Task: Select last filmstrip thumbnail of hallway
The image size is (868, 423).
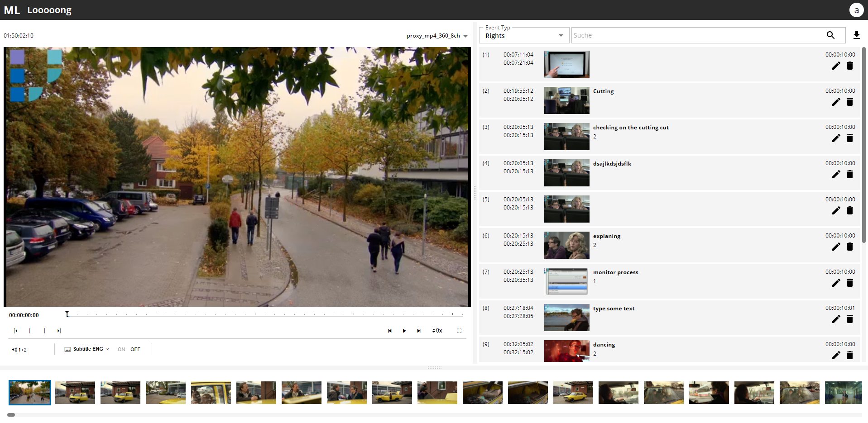Action: point(844,393)
